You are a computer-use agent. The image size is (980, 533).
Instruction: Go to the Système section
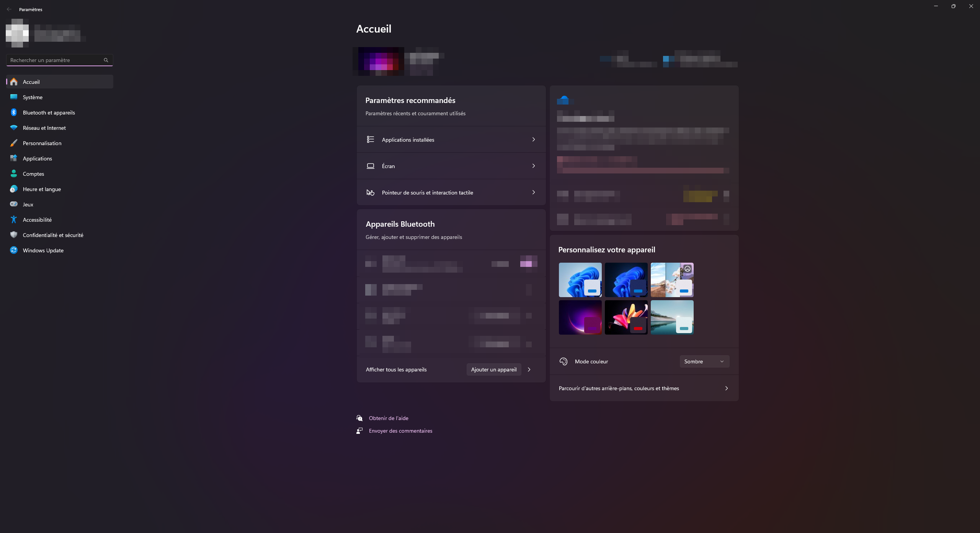coord(33,97)
